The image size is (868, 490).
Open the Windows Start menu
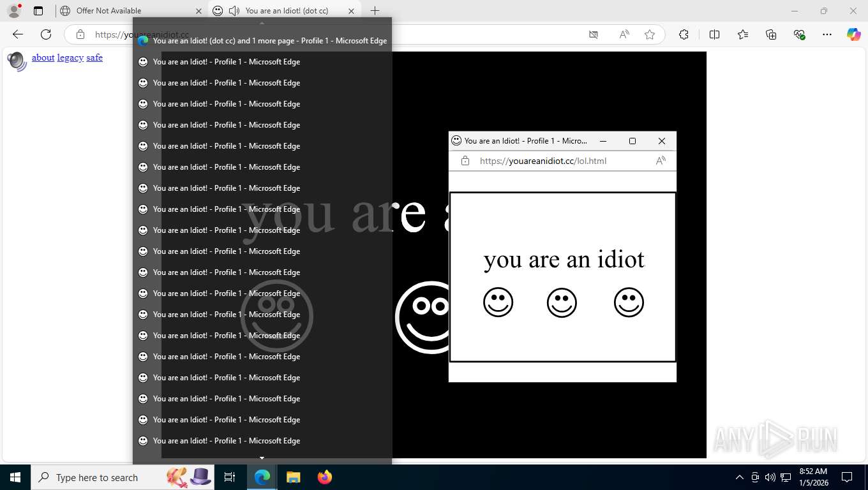tap(15, 477)
